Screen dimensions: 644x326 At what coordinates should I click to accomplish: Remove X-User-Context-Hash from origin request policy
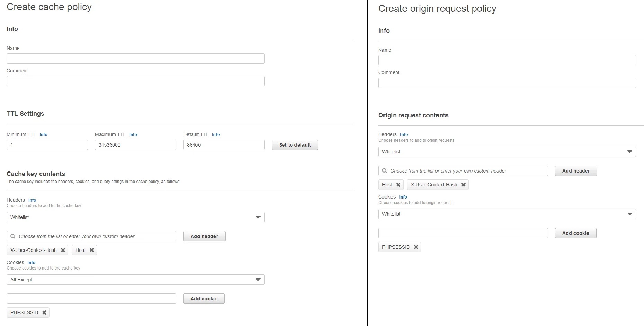pyautogui.click(x=464, y=185)
